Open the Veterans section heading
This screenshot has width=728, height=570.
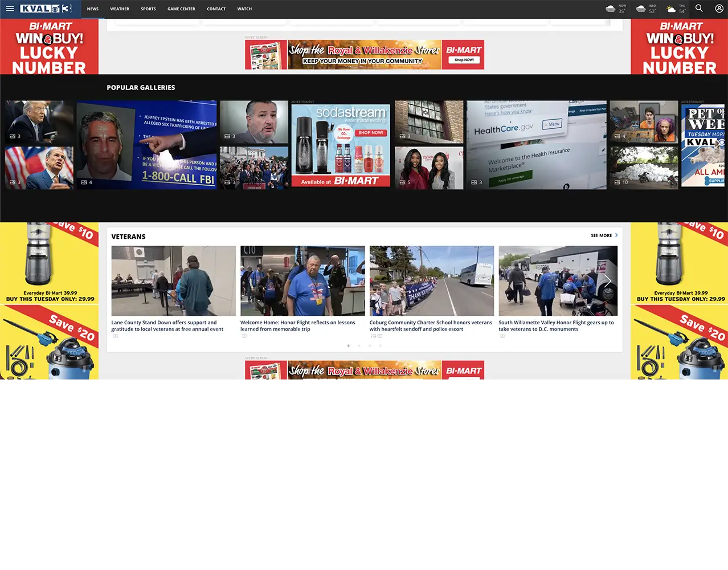click(128, 237)
